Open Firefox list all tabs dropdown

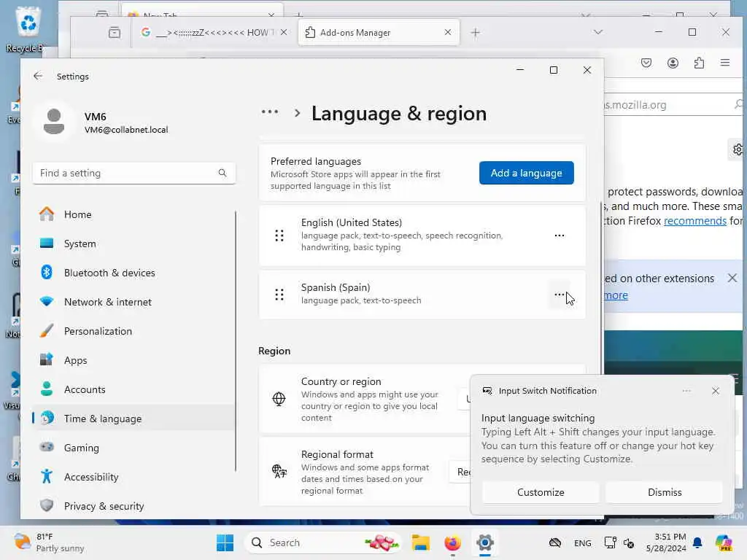click(598, 32)
